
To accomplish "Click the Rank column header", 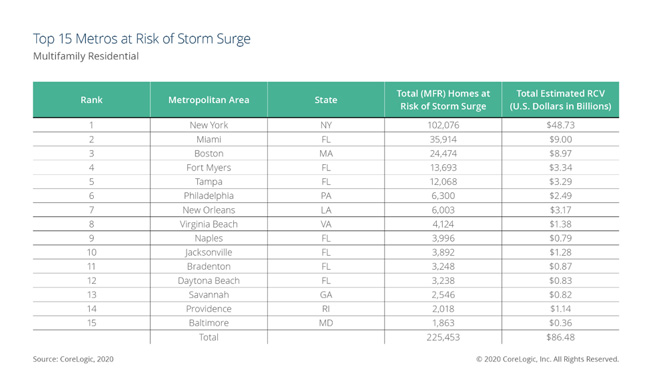I will coord(92,100).
